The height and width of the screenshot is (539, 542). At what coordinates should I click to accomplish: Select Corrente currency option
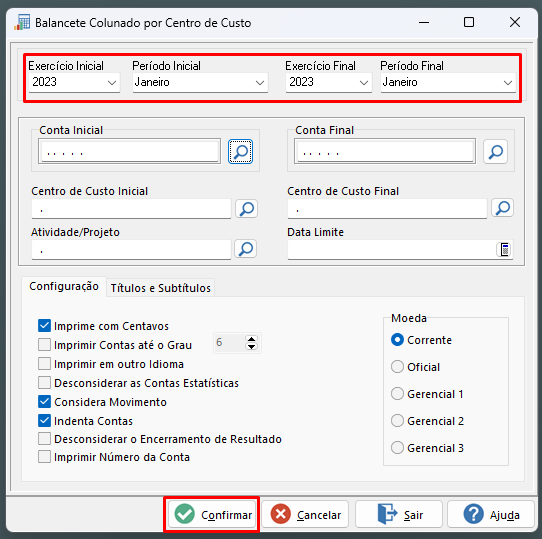point(397,340)
